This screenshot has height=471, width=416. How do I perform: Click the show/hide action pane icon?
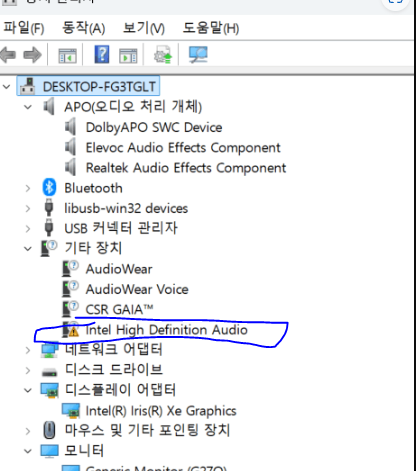(128, 55)
